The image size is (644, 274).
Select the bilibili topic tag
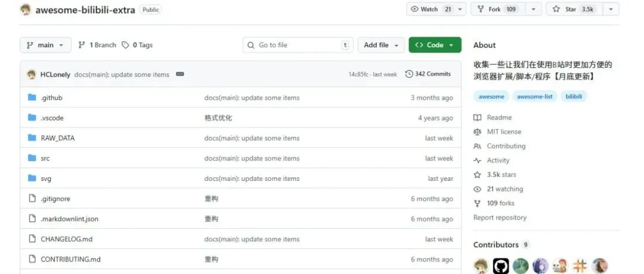pos(574,97)
